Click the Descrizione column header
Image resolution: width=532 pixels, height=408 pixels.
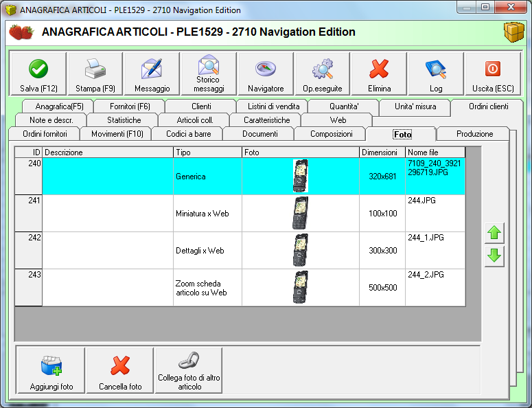(x=108, y=152)
